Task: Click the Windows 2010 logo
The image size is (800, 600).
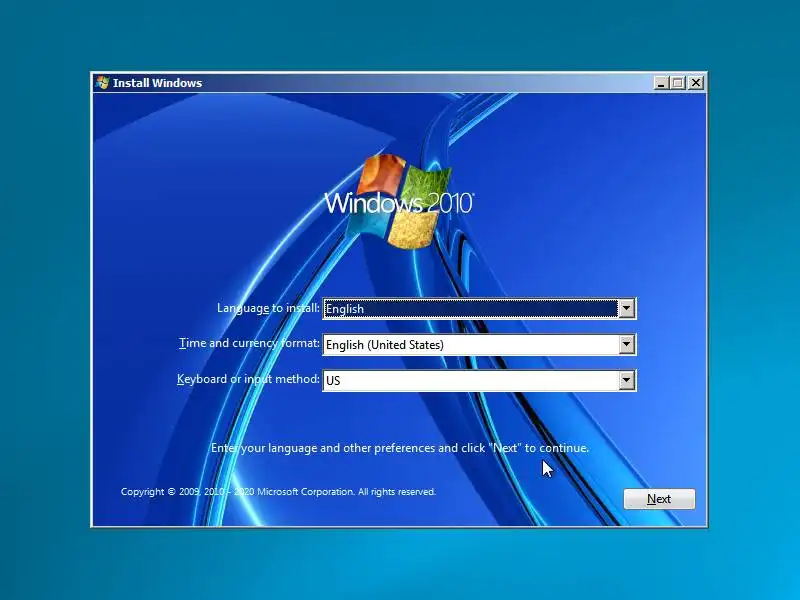Action: click(399, 203)
